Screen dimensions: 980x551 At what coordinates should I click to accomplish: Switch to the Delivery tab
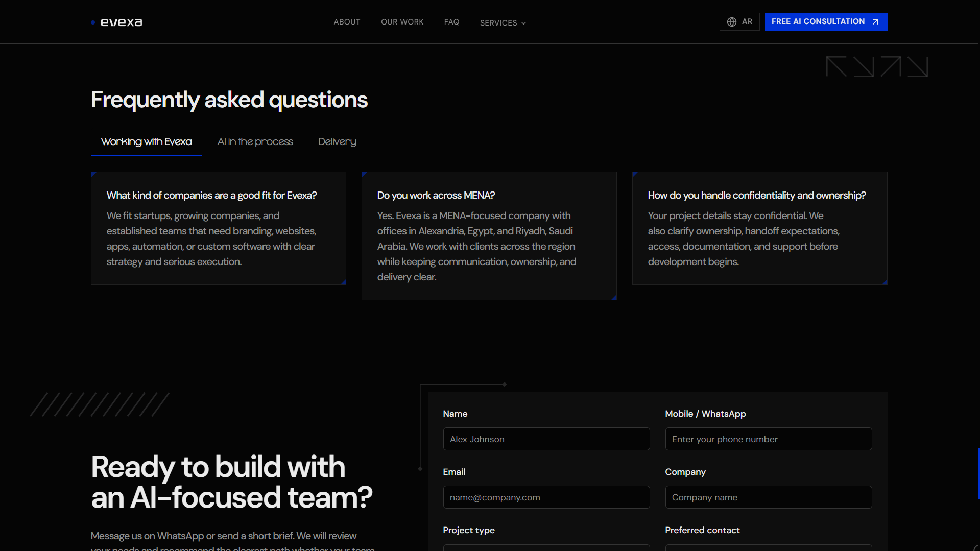[x=337, y=141]
